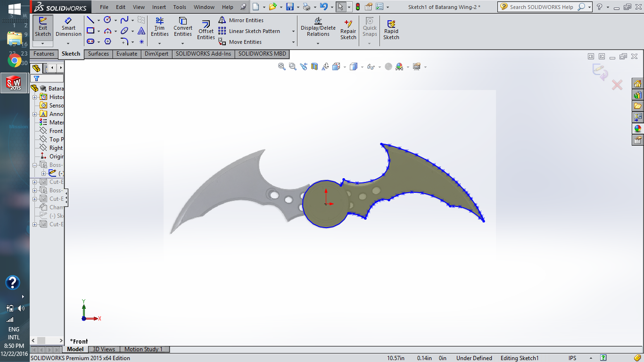This screenshot has width=644, height=362.
Task: Expand the Trim Entities dropdown
Action: point(160,43)
